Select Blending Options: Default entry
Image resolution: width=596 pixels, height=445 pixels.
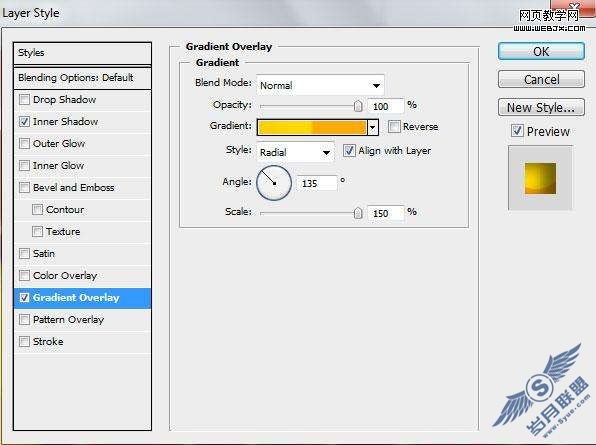pos(82,78)
